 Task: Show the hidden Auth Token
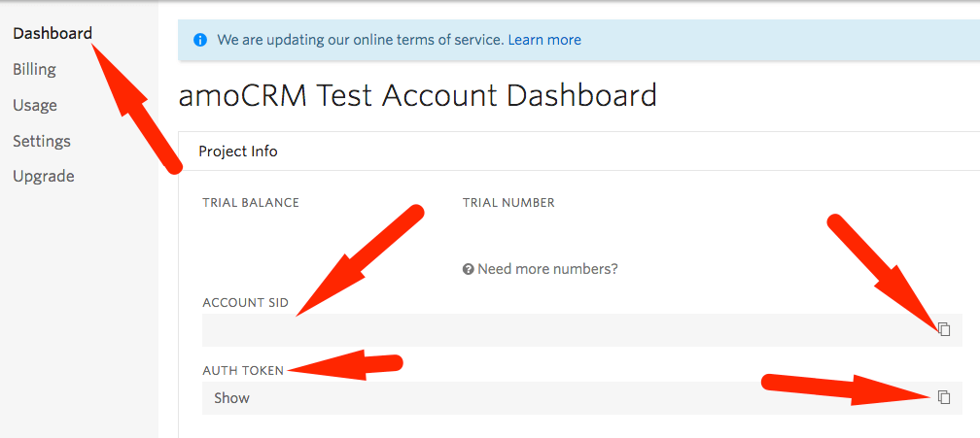[231, 398]
